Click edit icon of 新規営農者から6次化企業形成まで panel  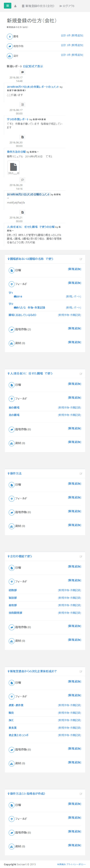(81, 672)
